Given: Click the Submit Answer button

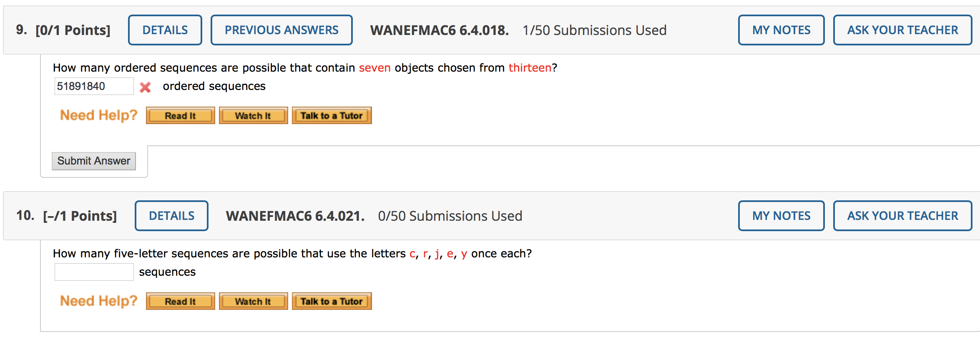Looking at the screenshot, I should click(x=94, y=161).
